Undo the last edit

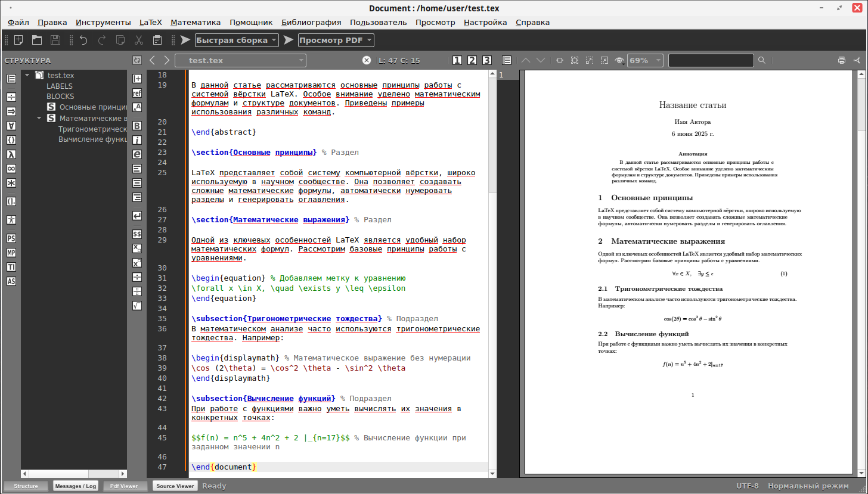[x=83, y=40]
